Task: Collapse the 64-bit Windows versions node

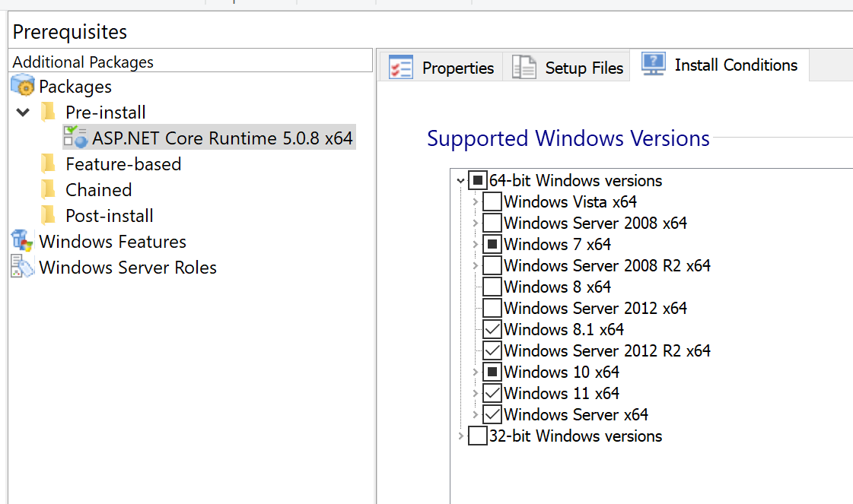Action: (x=461, y=180)
